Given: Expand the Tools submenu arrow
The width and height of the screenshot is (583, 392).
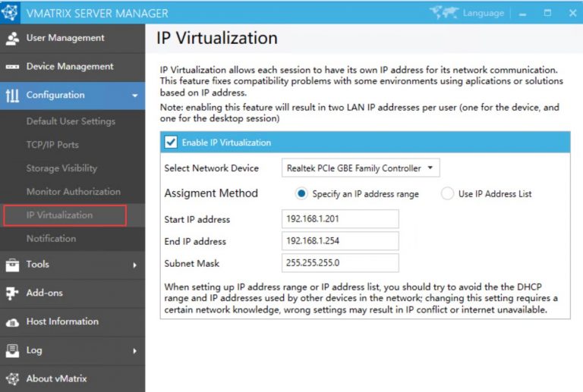Looking at the screenshot, I should tap(134, 265).
